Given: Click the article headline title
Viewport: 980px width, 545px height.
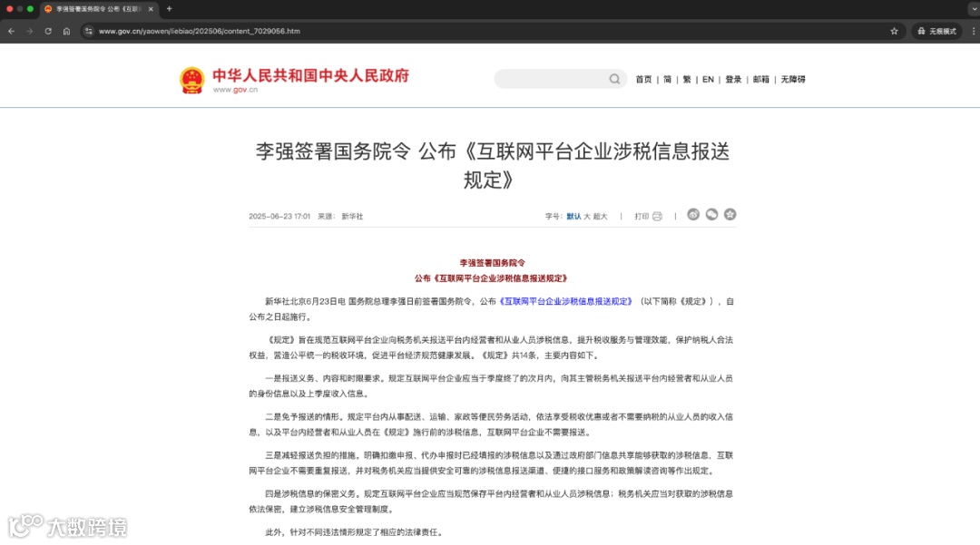Looking at the screenshot, I should (x=493, y=165).
